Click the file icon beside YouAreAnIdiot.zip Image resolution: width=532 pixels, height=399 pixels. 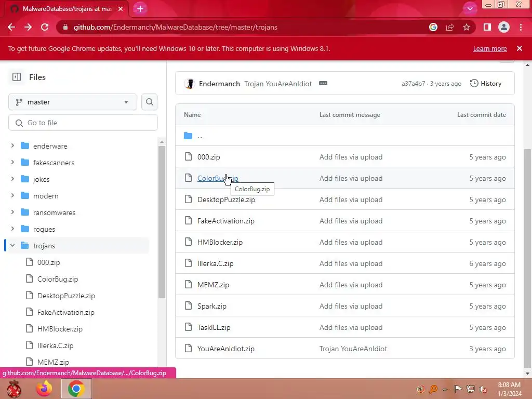188,348
